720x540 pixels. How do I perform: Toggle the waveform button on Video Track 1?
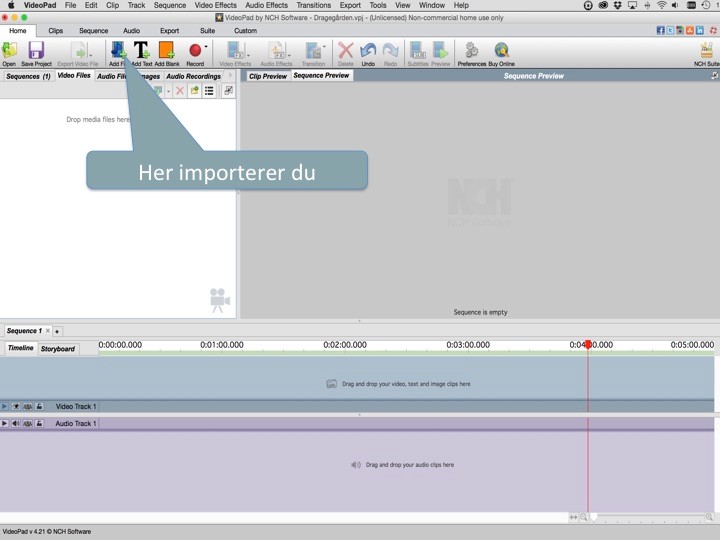pos(28,406)
